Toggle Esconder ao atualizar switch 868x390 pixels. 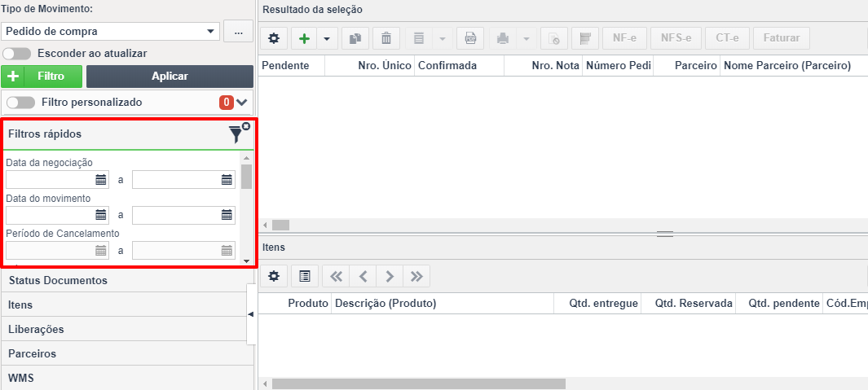16,54
